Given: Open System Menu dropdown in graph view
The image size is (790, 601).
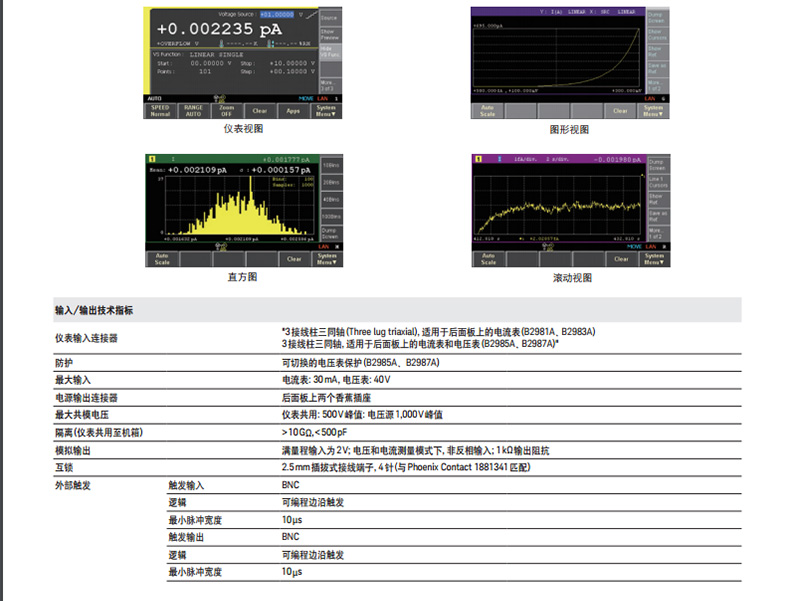Looking at the screenshot, I should tap(654, 111).
